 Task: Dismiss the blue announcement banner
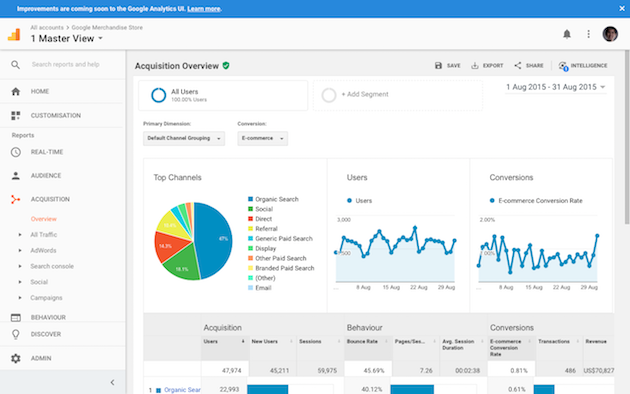point(622,8)
